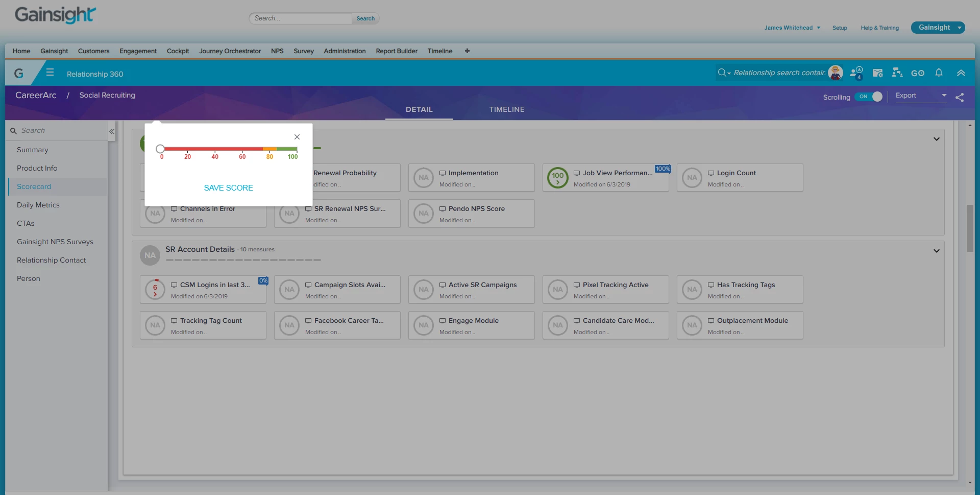
Task: Switch to the DETAIL tab
Action: [x=419, y=109]
